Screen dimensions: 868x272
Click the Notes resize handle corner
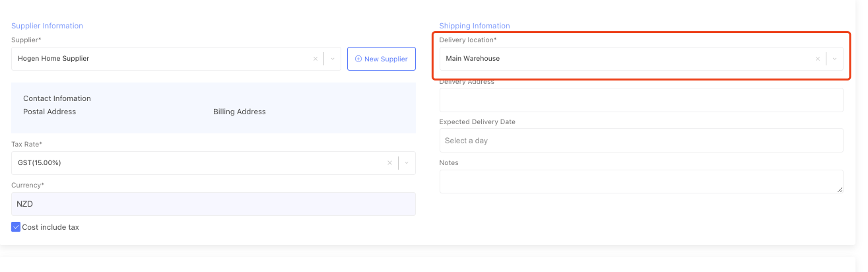[840, 189]
